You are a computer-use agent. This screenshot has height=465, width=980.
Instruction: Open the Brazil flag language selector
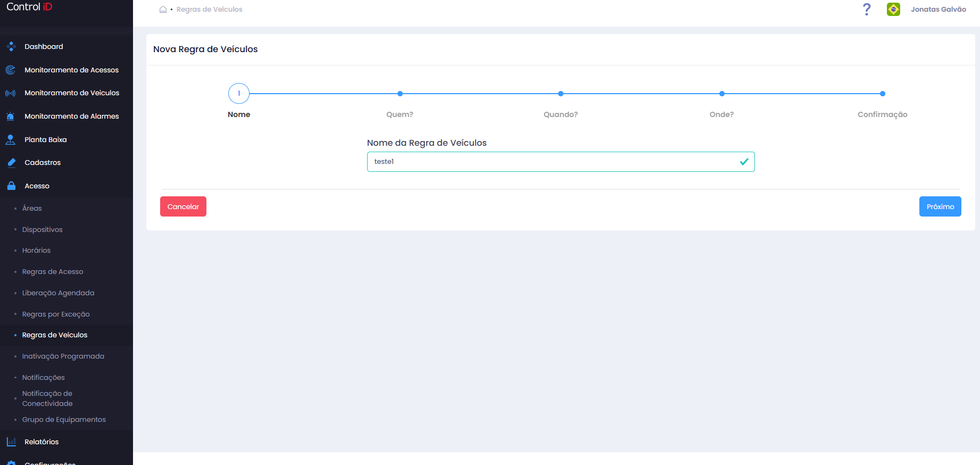click(893, 9)
